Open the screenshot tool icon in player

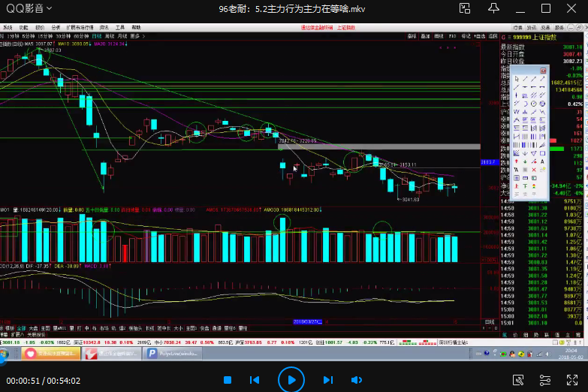(x=518, y=380)
